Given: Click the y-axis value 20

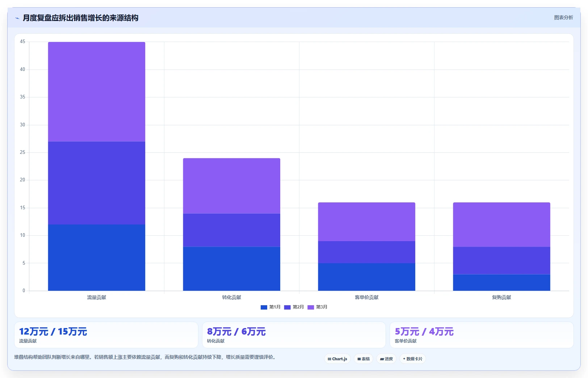Looking at the screenshot, I should [22, 180].
